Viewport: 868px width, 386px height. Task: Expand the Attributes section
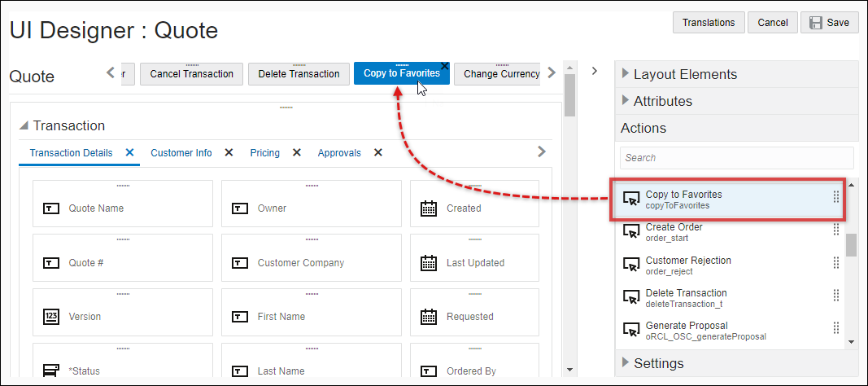(626, 100)
